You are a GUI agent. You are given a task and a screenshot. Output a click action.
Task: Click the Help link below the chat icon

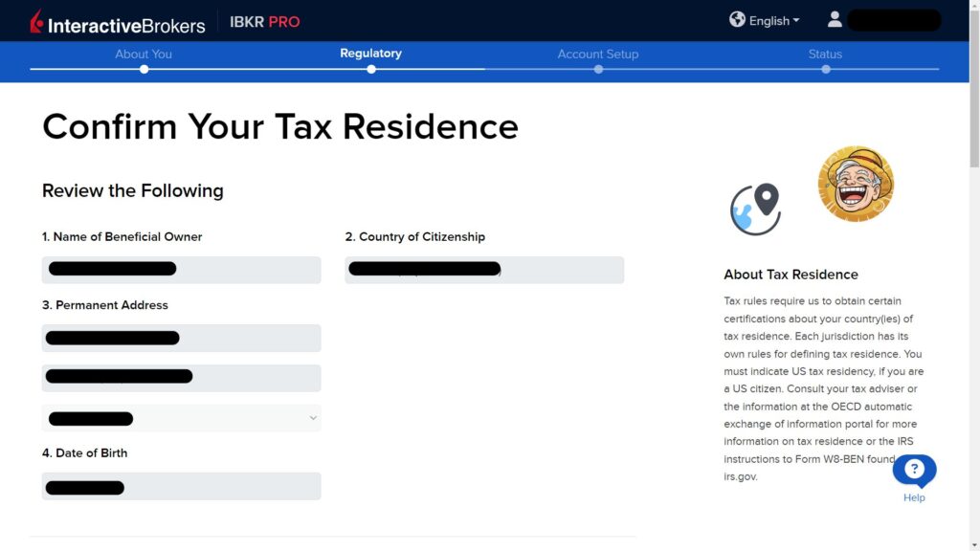[914, 497]
